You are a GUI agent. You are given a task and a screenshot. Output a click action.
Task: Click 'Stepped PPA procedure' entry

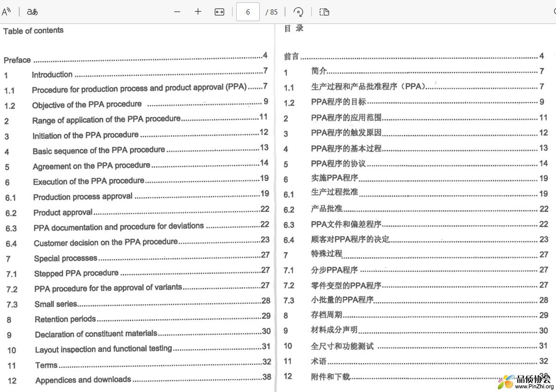76,273
